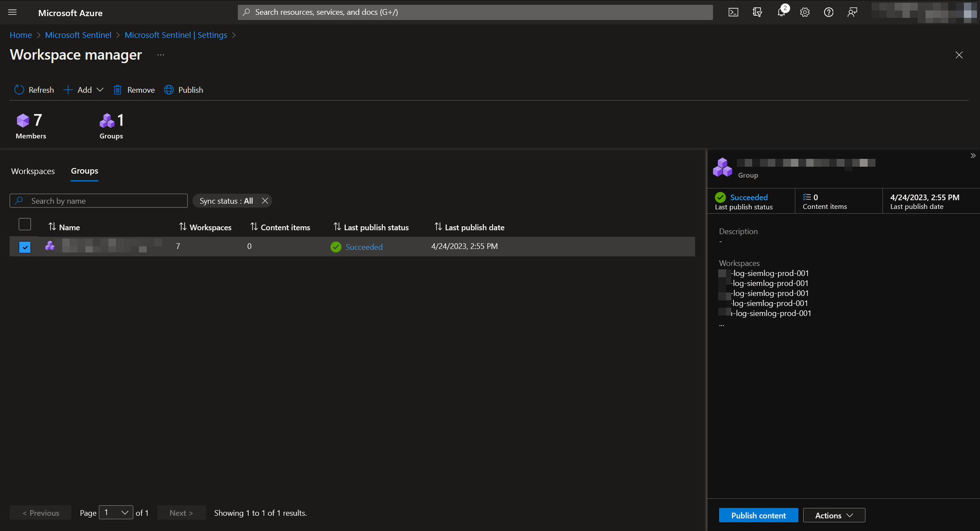Open the Page number dropdown
Screen dimensions: 980x531
click(x=116, y=512)
